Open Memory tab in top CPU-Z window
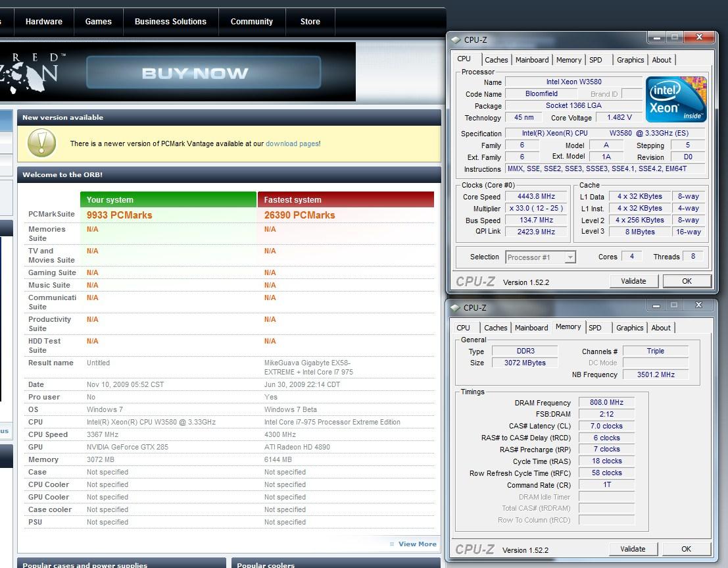The width and height of the screenshot is (728, 568). click(x=569, y=60)
